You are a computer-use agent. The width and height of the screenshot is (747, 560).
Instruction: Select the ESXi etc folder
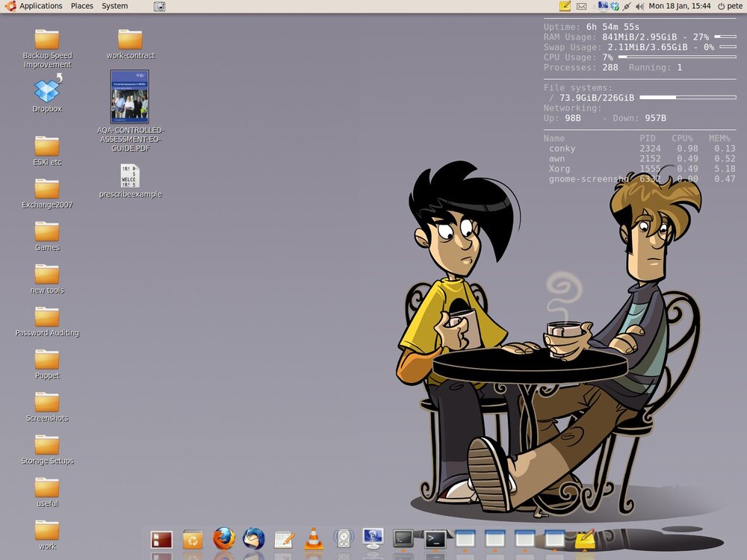[x=47, y=151]
